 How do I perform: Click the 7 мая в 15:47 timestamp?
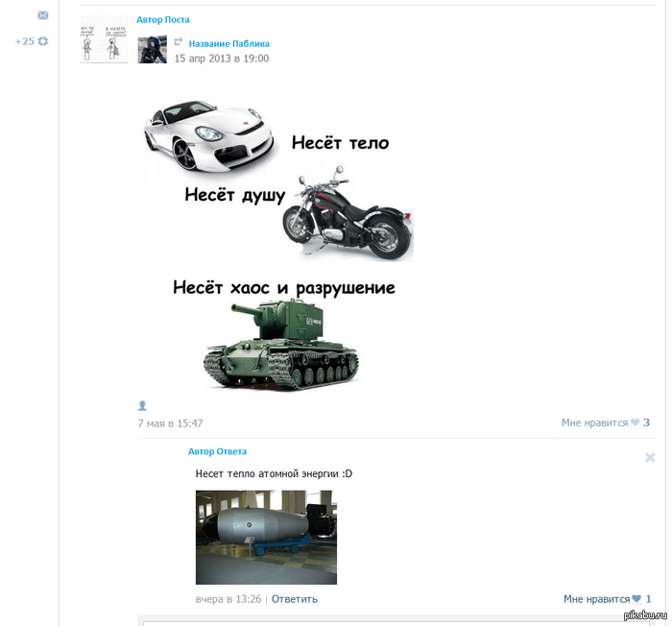(x=170, y=423)
